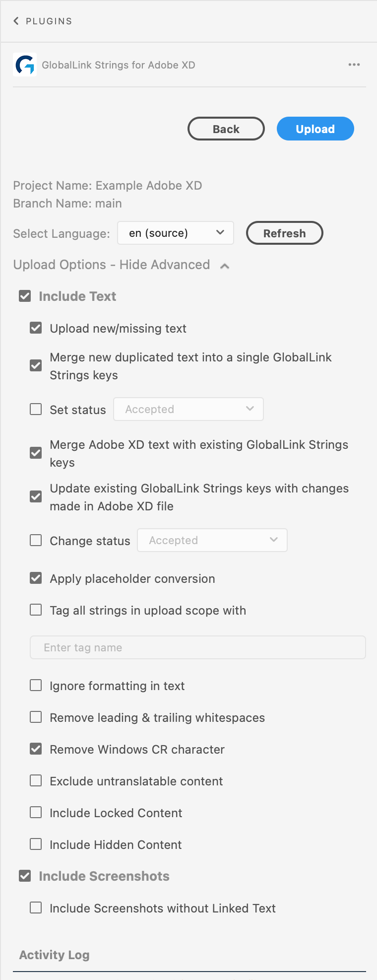The height and width of the screenshot is (980, 377).
Task: Toggle Upload new/missing text checkbox
Action: tap(36, 328)
